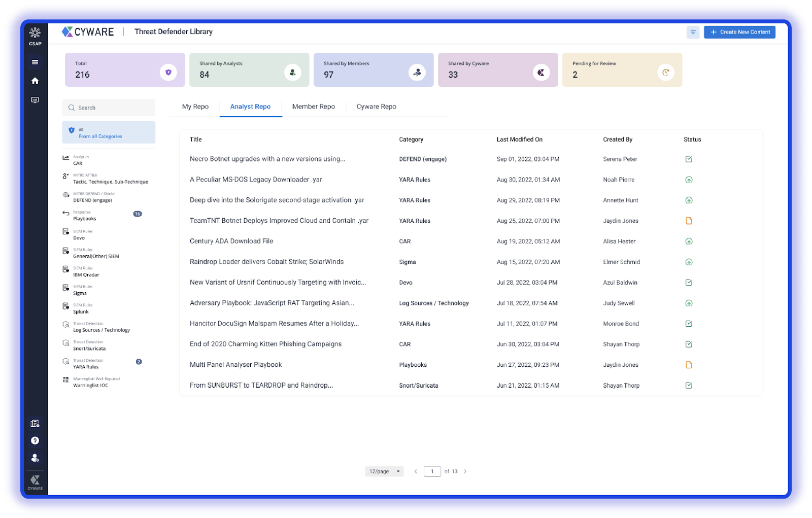The image size is (812, 518).
Task: Click the Pending for Review clock icon
Action: point(665,73)
